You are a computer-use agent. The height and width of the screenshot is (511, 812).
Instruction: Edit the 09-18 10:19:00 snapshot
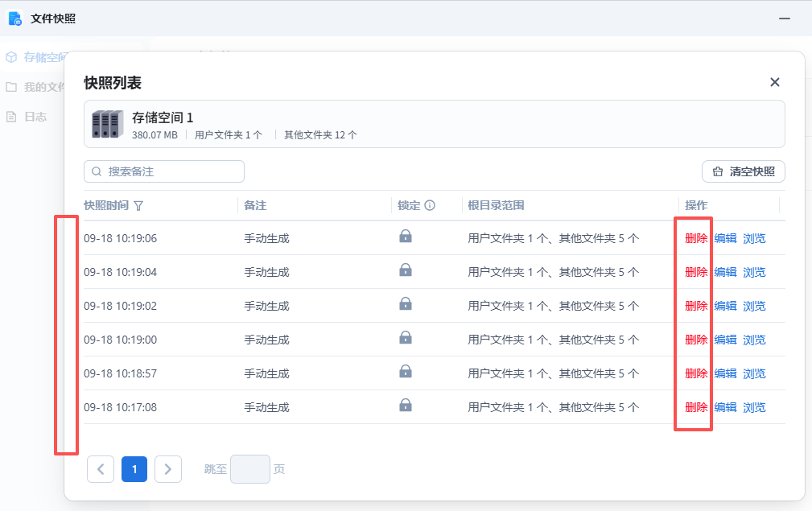(725, 340)
